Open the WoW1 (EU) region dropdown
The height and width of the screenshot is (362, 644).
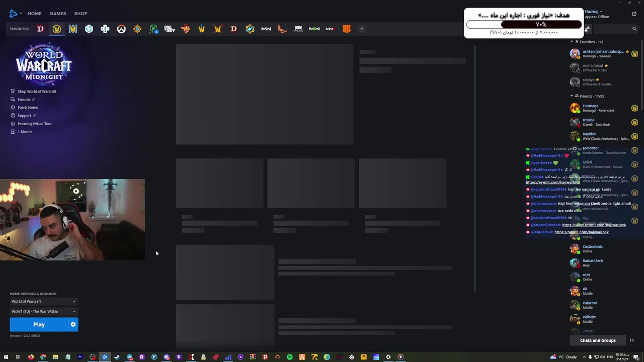[x=44, y=311]
